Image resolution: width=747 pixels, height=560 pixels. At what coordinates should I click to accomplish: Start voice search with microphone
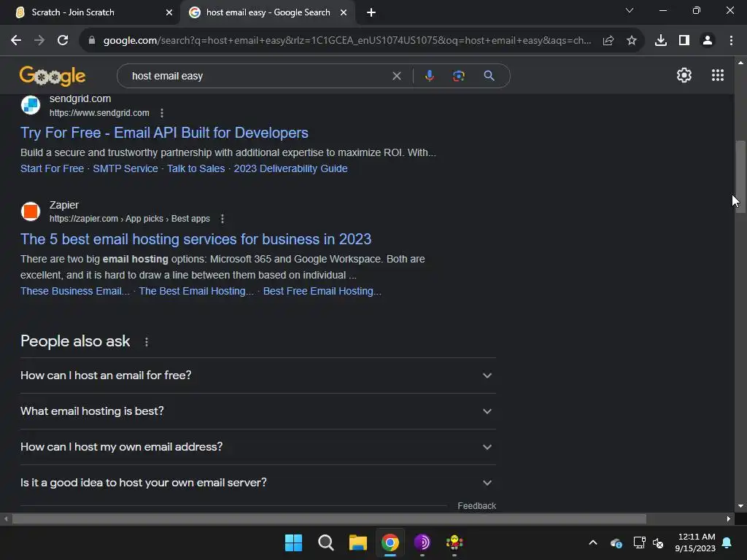point(429,76)
